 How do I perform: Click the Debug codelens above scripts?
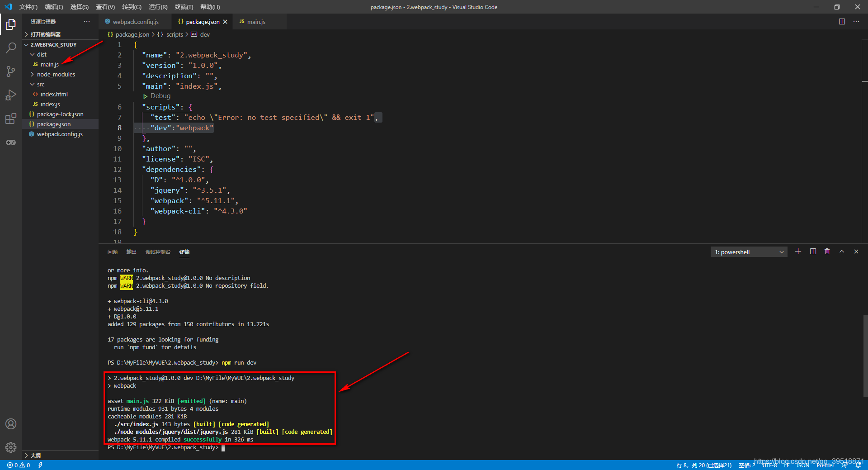point(157,96)
